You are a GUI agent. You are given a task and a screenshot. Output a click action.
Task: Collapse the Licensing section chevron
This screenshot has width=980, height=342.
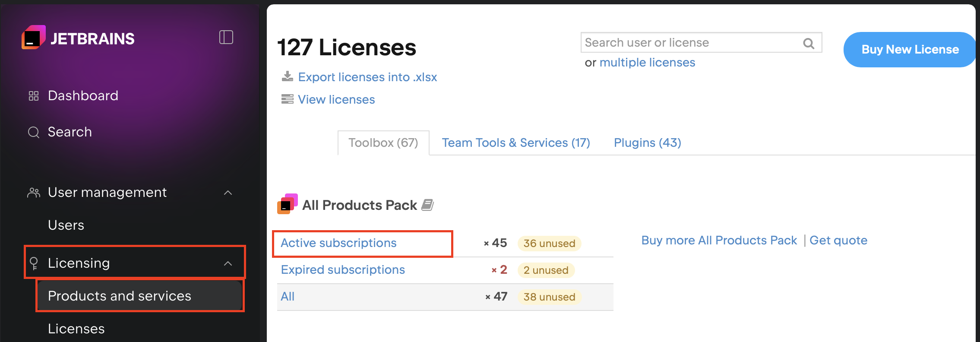click(x=228, y=263)
